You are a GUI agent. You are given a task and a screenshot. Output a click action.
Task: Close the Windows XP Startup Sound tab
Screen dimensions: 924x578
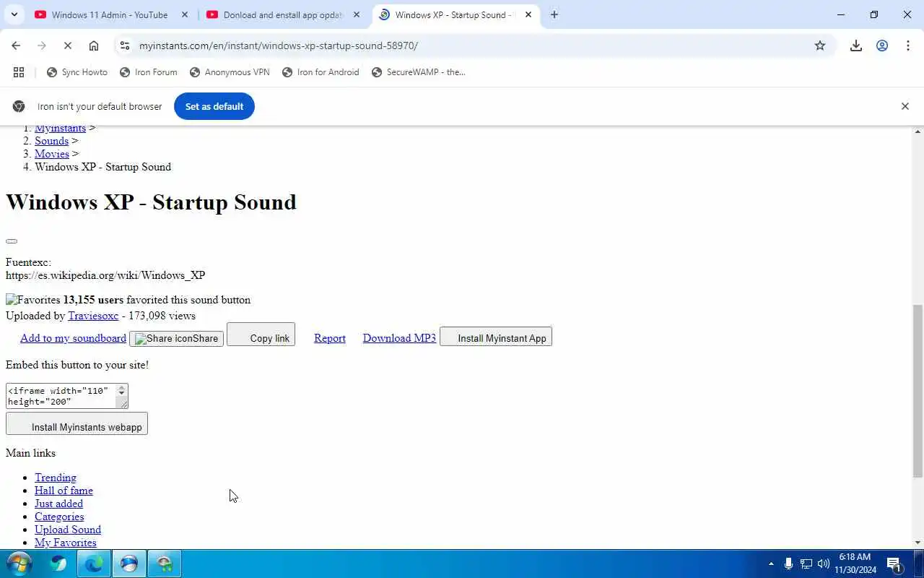[528, 14]
